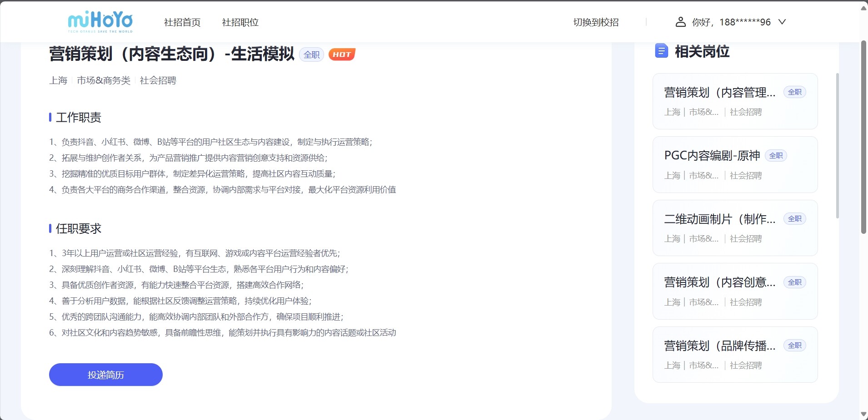The image size is (868, 420).
Task: Switch to campus hiring via 切换到校招
Action: pos(596,22)
